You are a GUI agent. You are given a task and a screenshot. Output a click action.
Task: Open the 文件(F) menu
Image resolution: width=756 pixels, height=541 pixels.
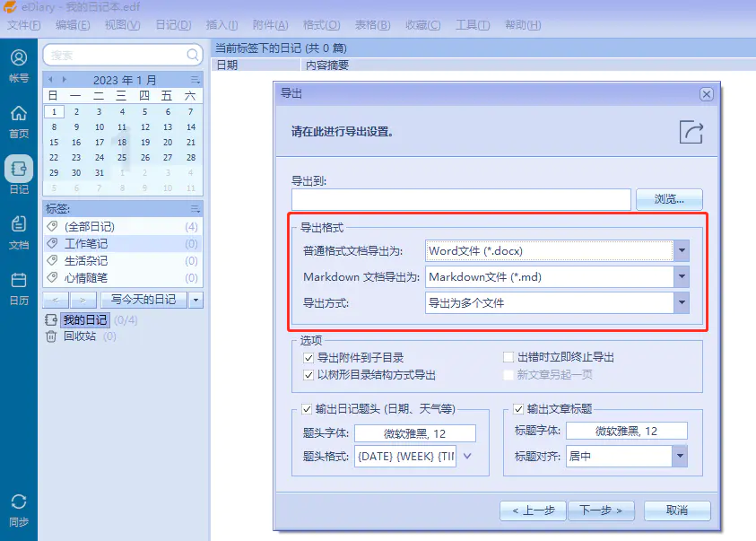(23, 25)
